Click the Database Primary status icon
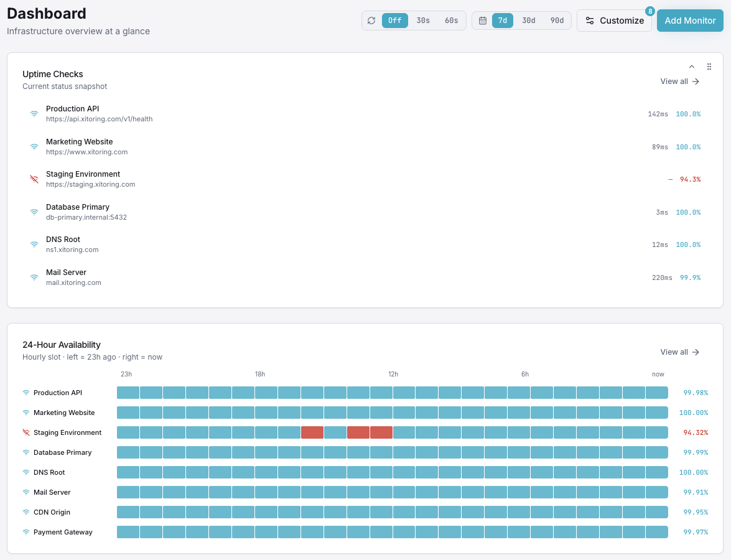The image size is (731, 560). click(34, 212)
